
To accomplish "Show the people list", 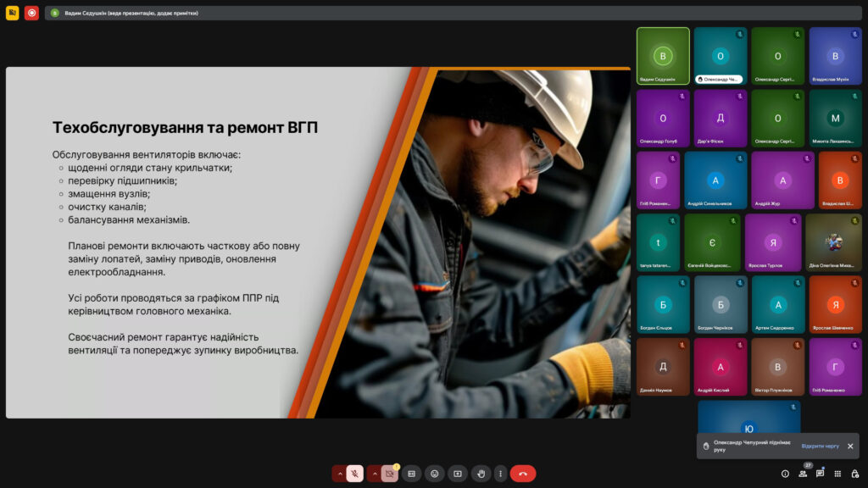I will pyautogui.click(x=803, y=474).
